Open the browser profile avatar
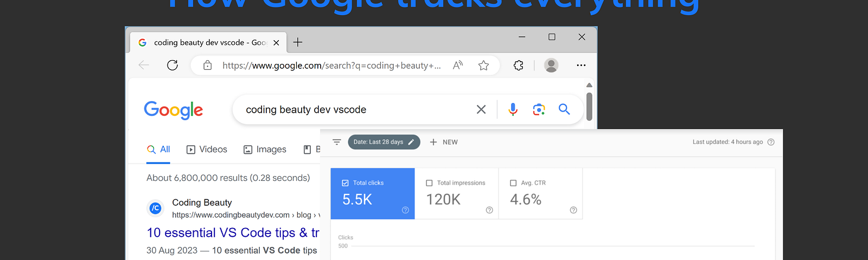 [x=551, y=66]
